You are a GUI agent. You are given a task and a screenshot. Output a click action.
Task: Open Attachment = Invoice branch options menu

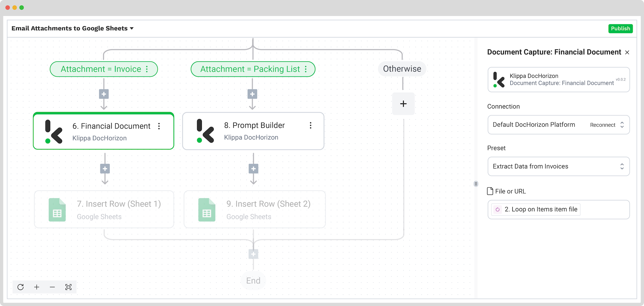(x=147, y=69)
